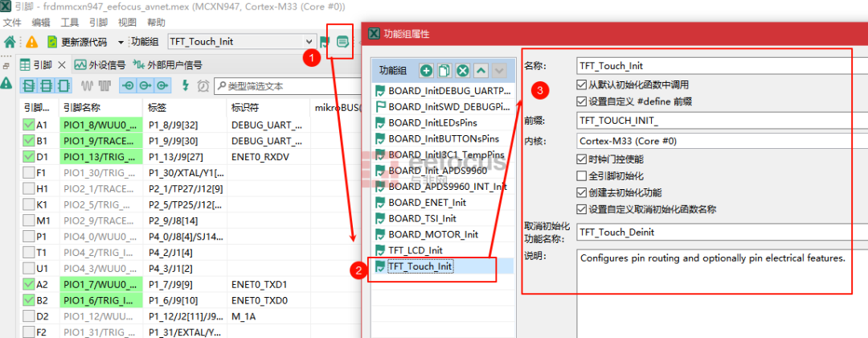This screenshot has width=868, height=338.
Task: Toggle 设置自定义 #define 前缀 checkbox
Action: pyautogui.click(x=581, y=101)
